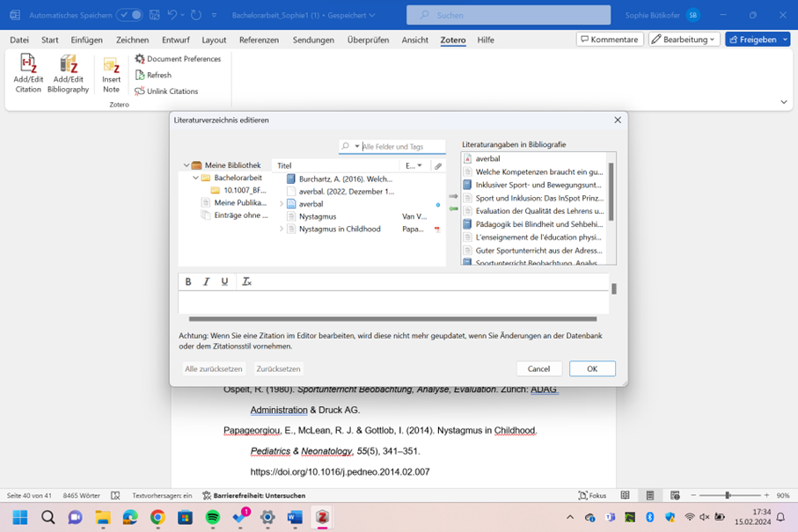This screenshot has width=798, height=532.
Task: Switch to Web Layout view icon
Action: (x=675, y=495)
